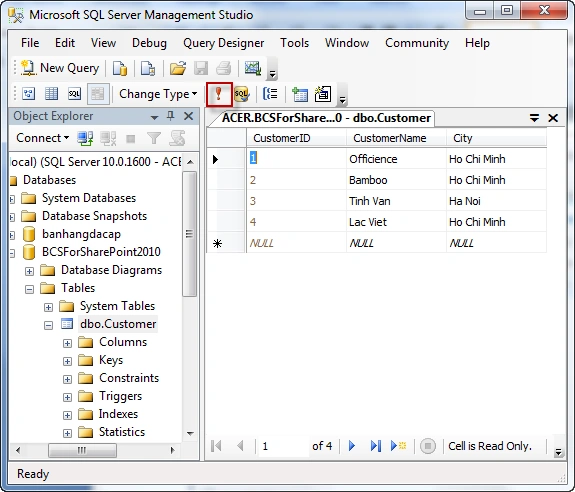Open the Help menu
The width and height of the screenshot is (575, 492).
click(477, 43)
